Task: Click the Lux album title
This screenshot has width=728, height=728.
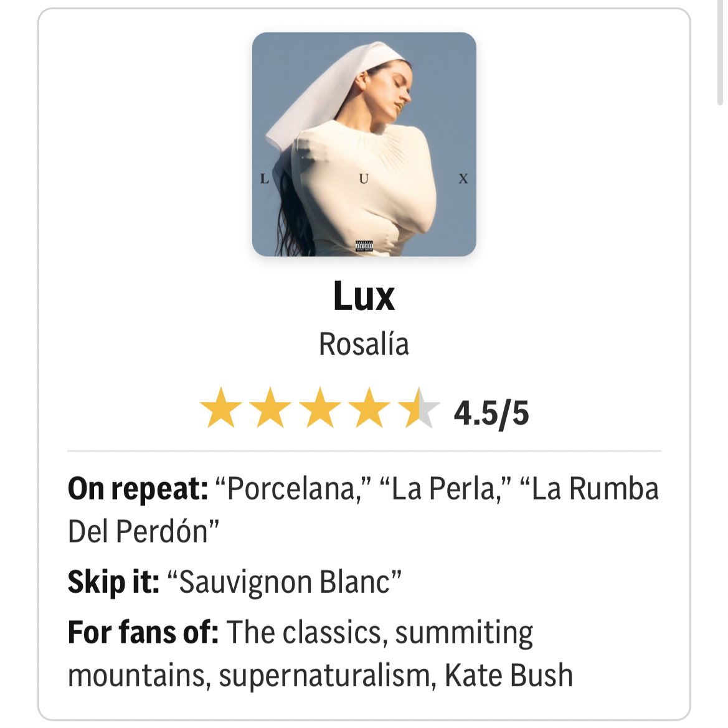Action: tap(364, 296)
